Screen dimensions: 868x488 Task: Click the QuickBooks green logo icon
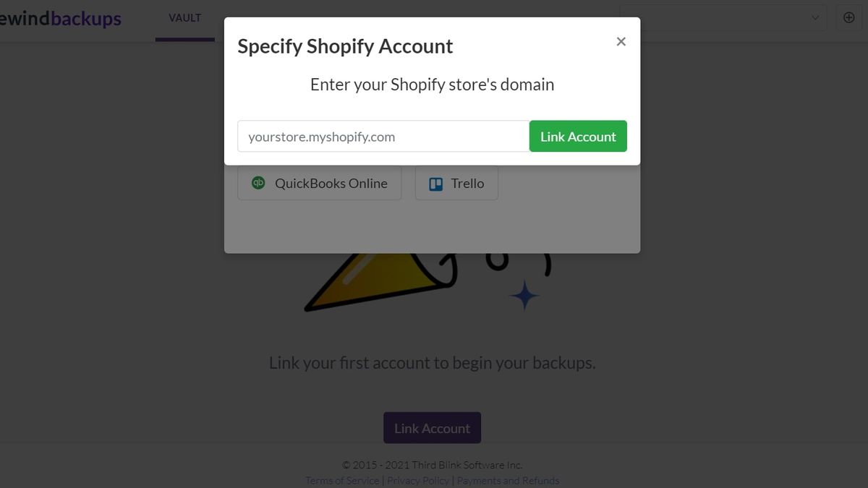tap(258, 183)
